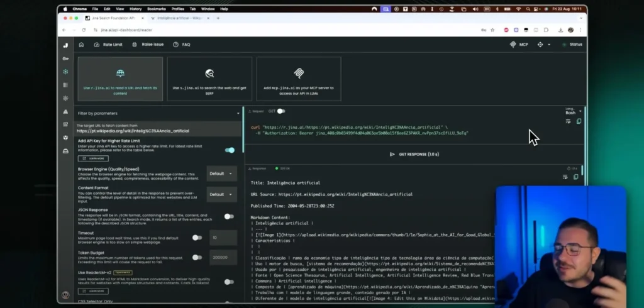Open the asterisk icon in the sidebar
644x308 pixels.
click(x=65, y=99)
